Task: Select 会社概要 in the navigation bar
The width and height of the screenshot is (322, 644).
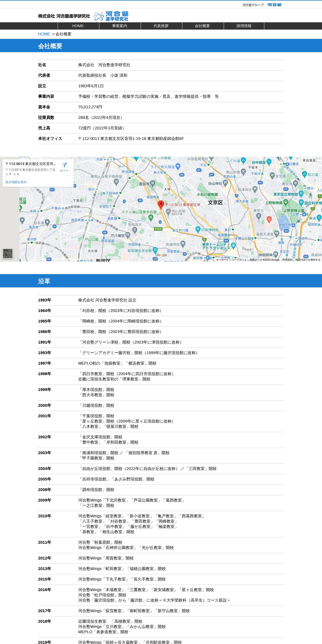Action: point(203,26)
